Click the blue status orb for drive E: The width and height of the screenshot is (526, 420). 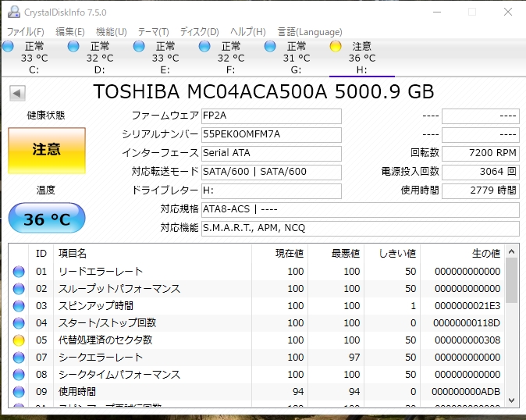point(139,46)
